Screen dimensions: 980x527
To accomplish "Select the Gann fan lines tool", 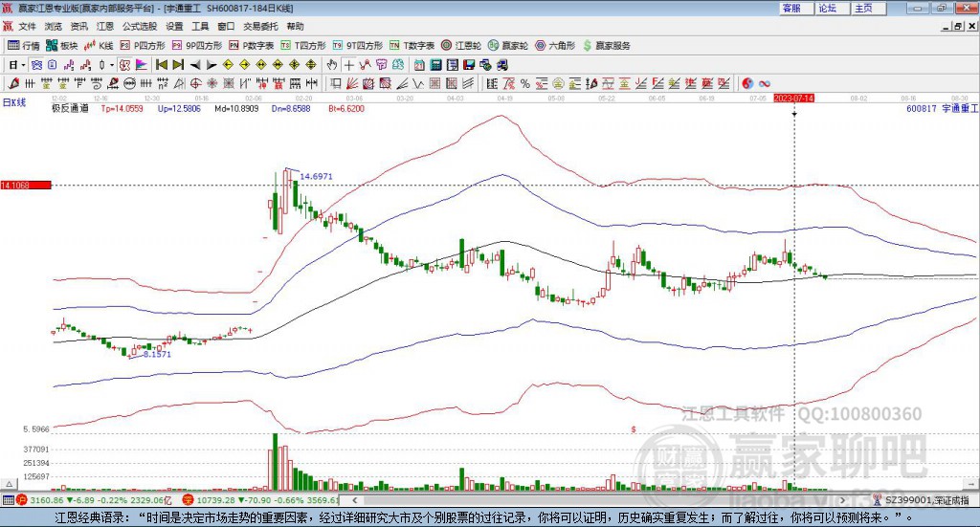I will pos(352,83).
